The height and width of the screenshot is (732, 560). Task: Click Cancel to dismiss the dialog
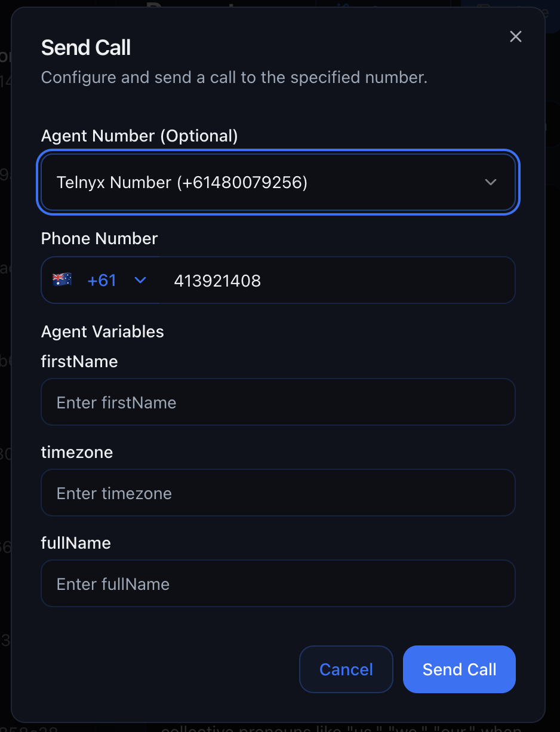pos(346,669)
